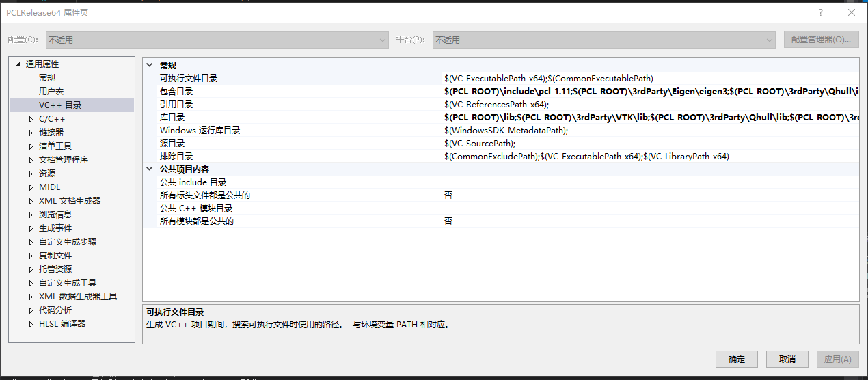This screenshot has width=868, height=380.
Task: Open 配置管理器 button
Action: 821,40
